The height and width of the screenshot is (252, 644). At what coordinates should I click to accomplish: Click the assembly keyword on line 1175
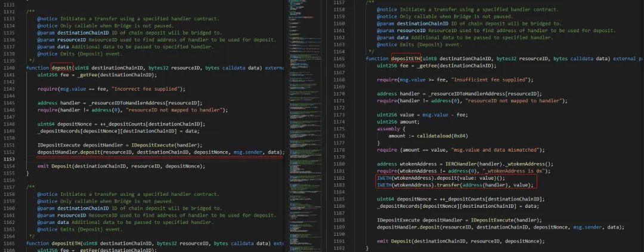pos(389,128)
